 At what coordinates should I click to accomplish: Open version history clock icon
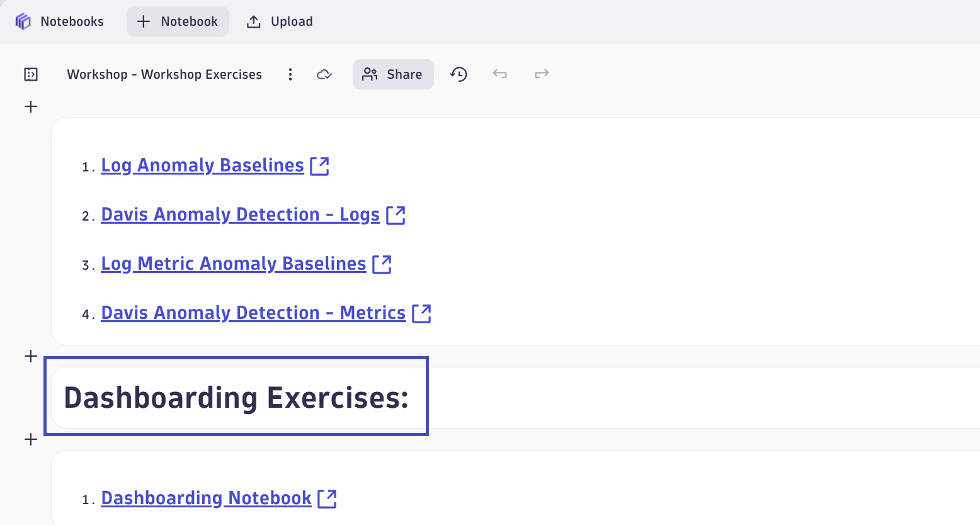click(459, 74)
